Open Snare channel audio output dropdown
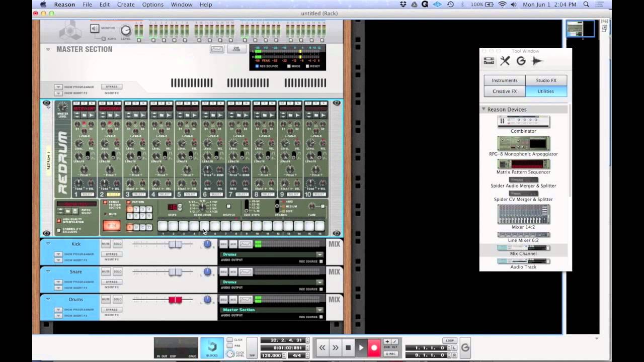 [x=319, y=282]
